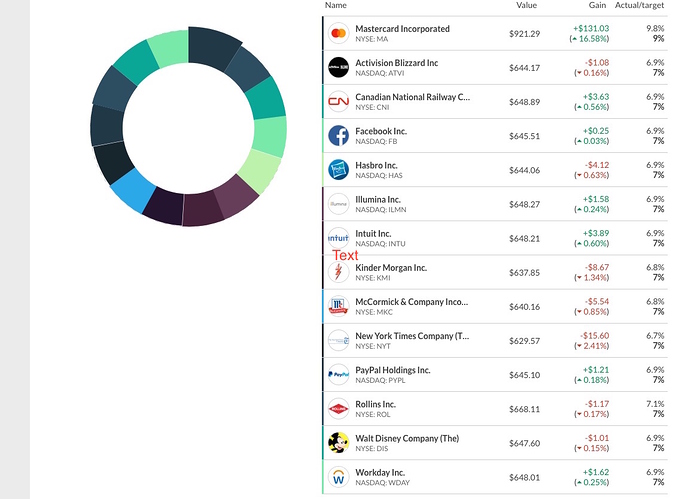Viewport: 688px width, 499px height.
Task: Click NASDAQ: PYPL ticker label
Action: (380, 381)
